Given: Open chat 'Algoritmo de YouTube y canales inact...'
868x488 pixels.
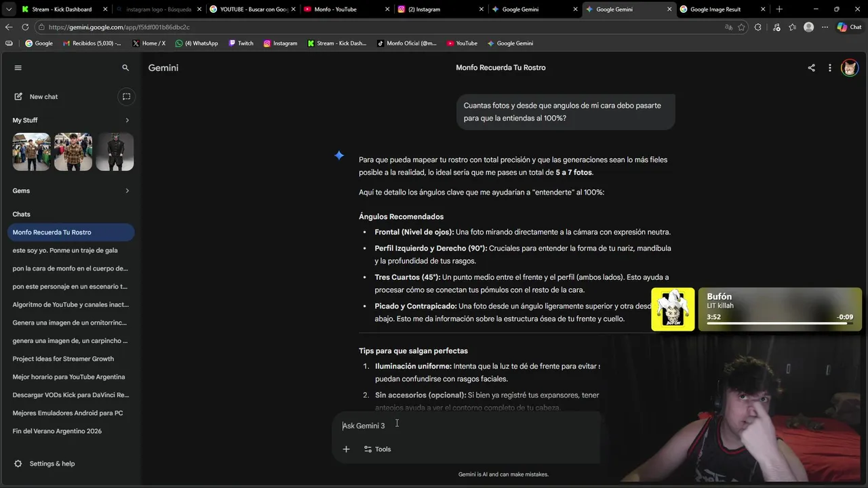Looking at the screenshot, I should 71,304.
